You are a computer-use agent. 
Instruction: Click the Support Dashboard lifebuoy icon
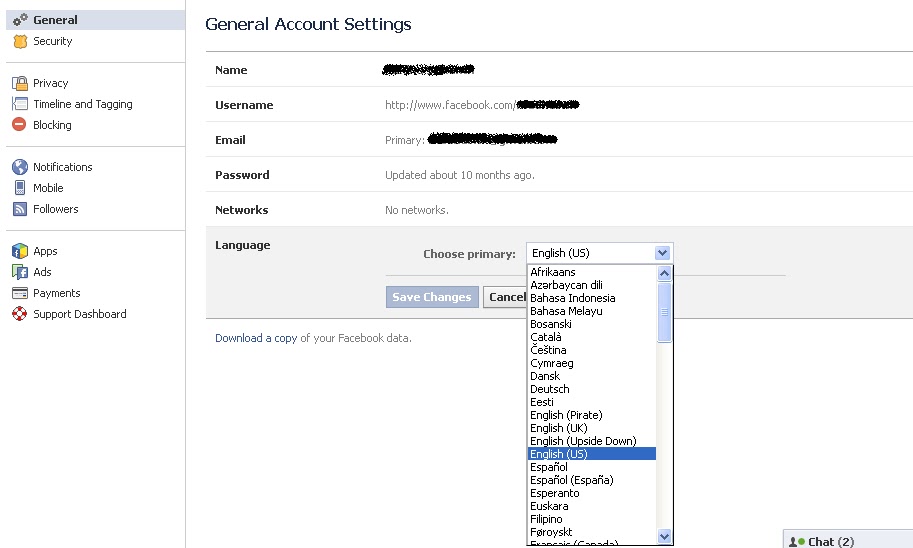pos(20,314)
